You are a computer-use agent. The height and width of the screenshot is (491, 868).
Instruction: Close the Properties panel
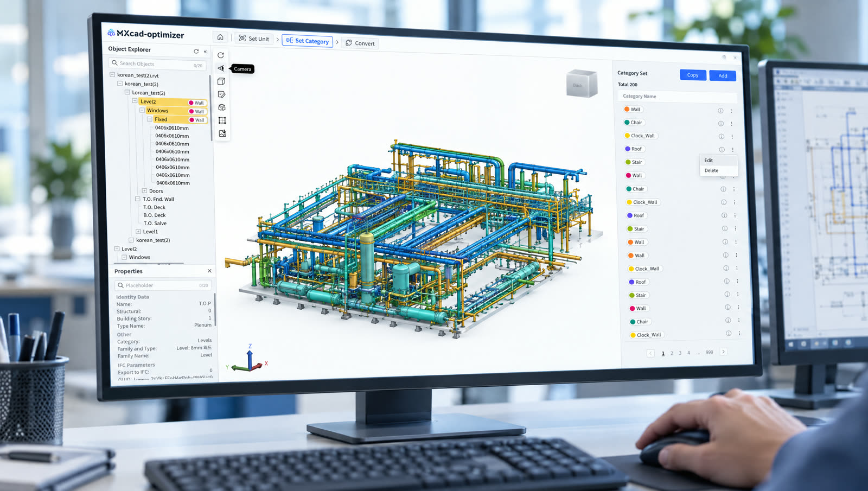[x=209, y=271]
